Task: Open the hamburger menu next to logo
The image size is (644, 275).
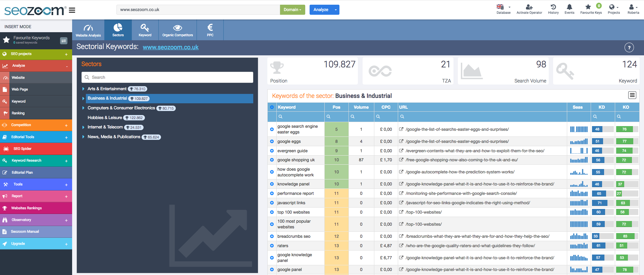Action: (x=72, y=10)
